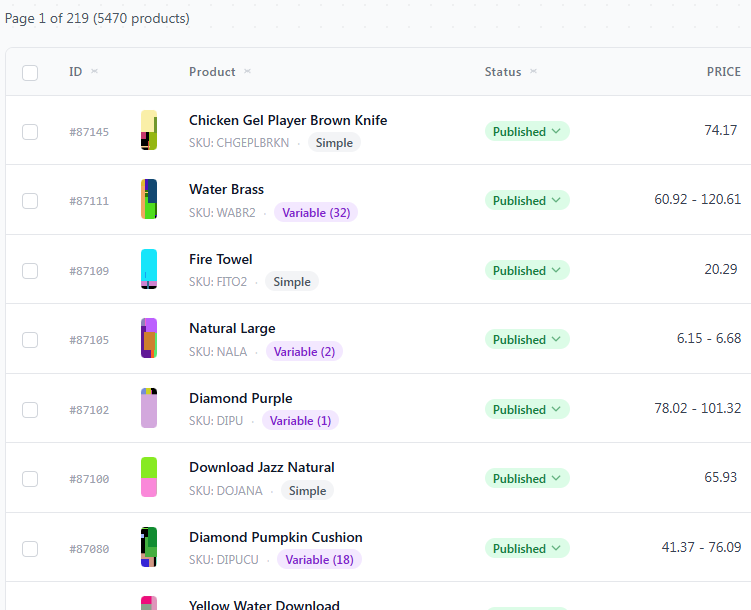The width and height of the screenshot is (751, 610).
Task: Check the box for product #87145
Action: click(30, 132)
